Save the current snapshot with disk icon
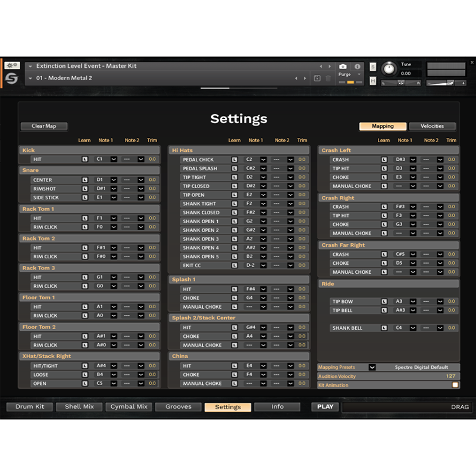 tap(317, 79)
